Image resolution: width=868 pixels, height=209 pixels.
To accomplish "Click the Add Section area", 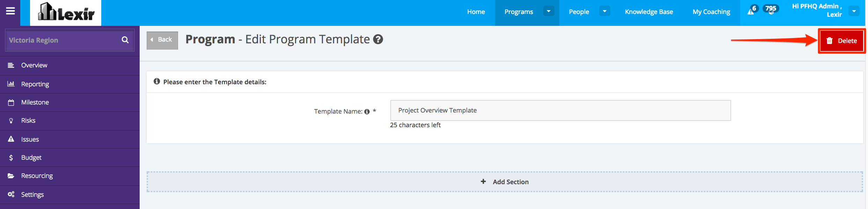I will pyautogui.click(x=505, y=182).
